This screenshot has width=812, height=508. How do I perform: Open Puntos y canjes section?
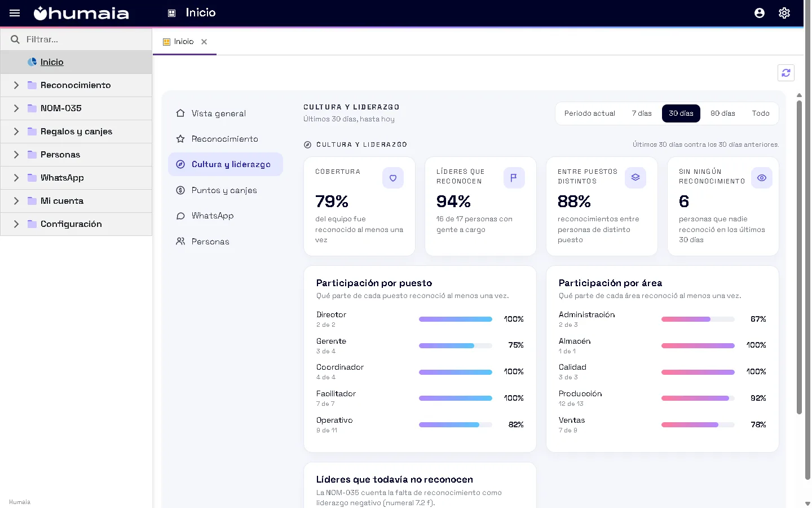pos(226,190)
